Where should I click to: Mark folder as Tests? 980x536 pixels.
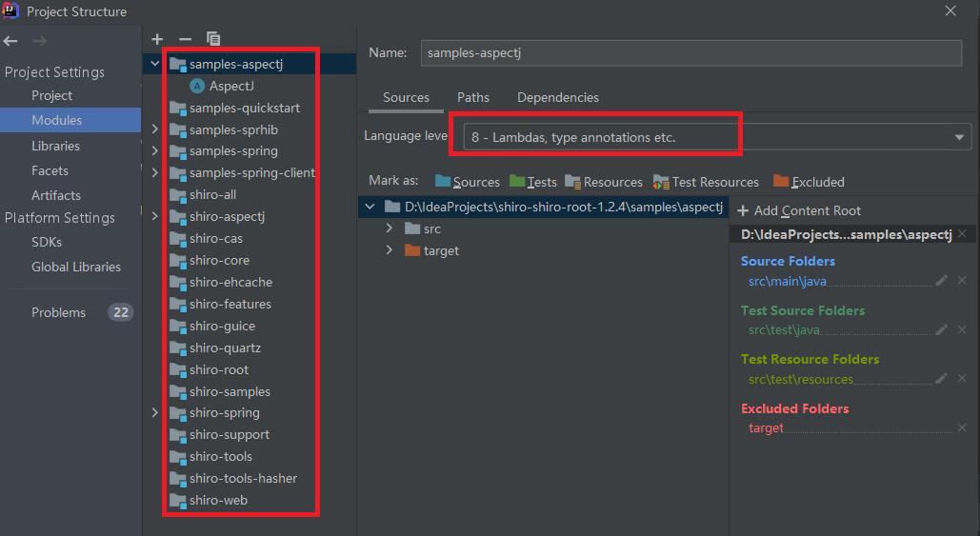tap(533, 182)
